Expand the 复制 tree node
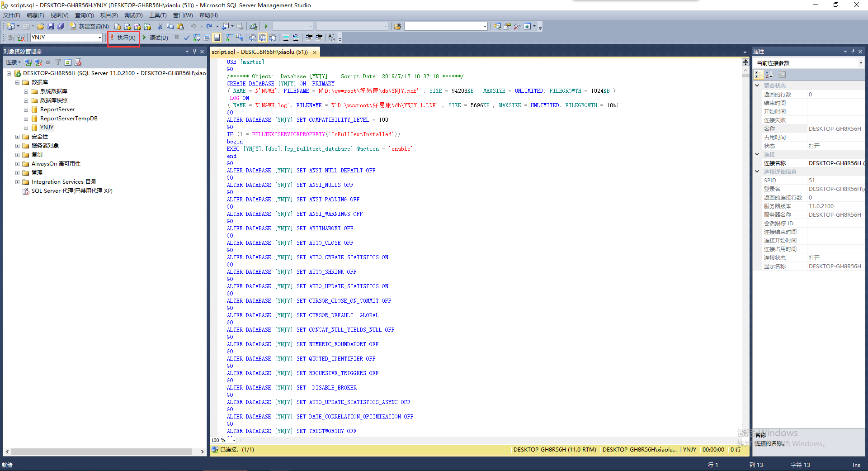 [17, 154]
